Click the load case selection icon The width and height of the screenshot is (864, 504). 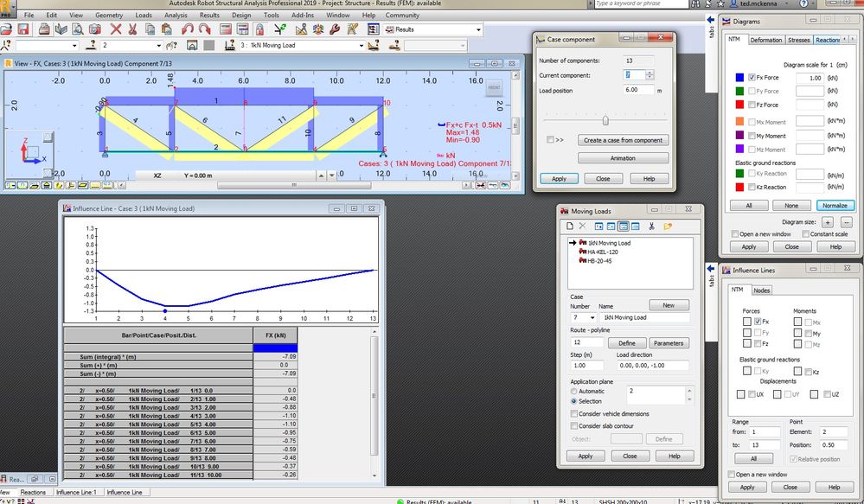pyautogui.click(x=230, y=45)
